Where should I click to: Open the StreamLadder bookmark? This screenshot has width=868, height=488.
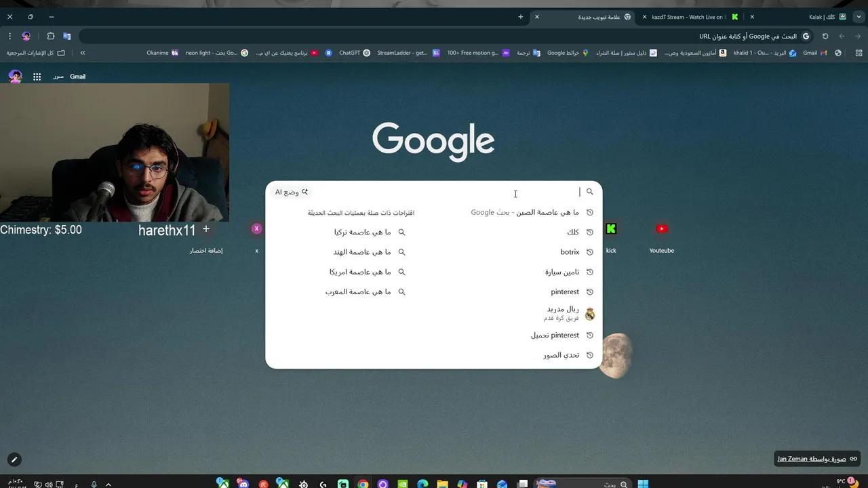408,53
